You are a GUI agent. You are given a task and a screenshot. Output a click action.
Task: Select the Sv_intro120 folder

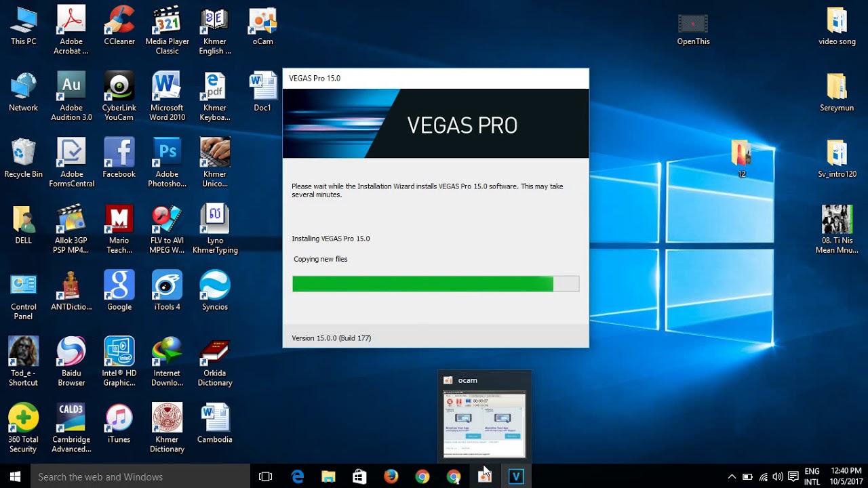point(837,159)
